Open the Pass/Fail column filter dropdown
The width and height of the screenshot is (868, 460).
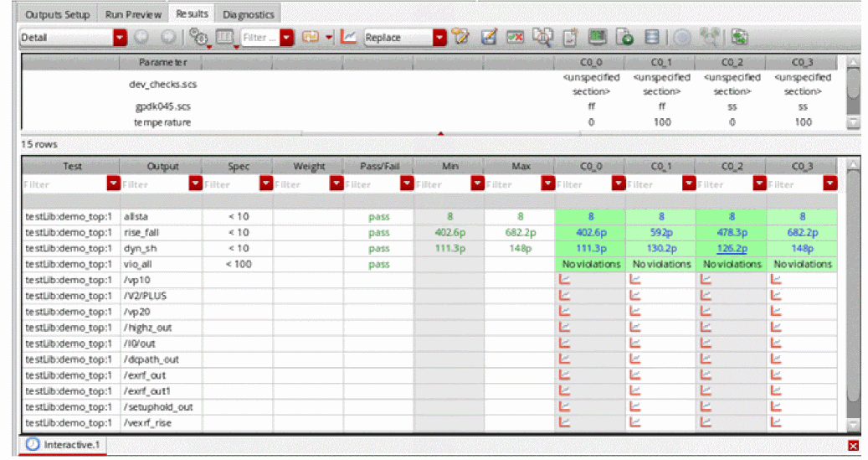[407, 184]
